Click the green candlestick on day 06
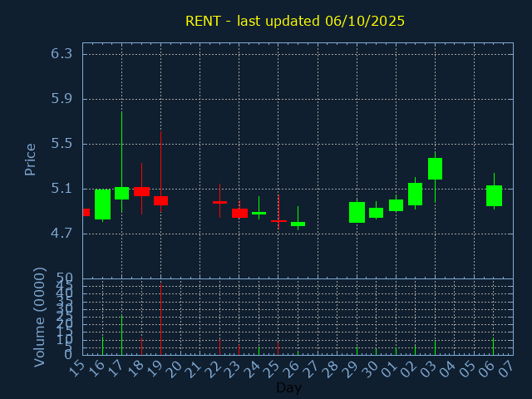Image resolution: width=532 pixels, height=399 pixels. [494, 195]
